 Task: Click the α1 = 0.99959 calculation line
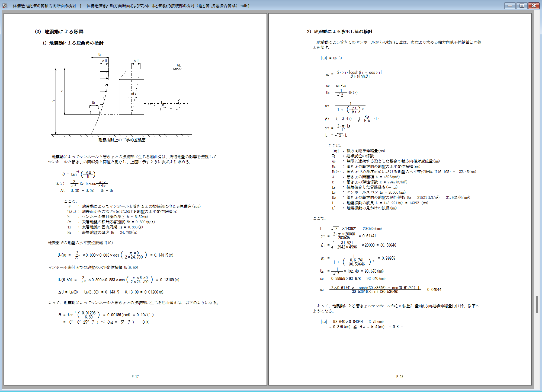(358, 258)
